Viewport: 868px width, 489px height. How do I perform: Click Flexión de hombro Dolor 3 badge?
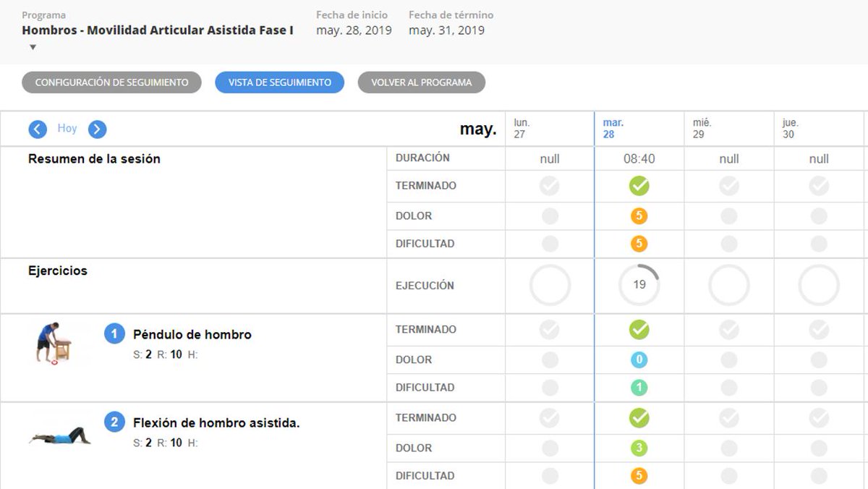[x=639, y=448]
